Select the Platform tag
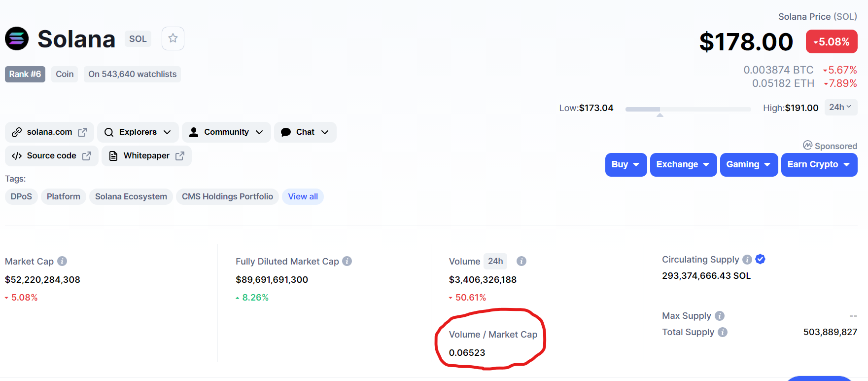The height and width of the screenshot is (381, 868). 64,196
